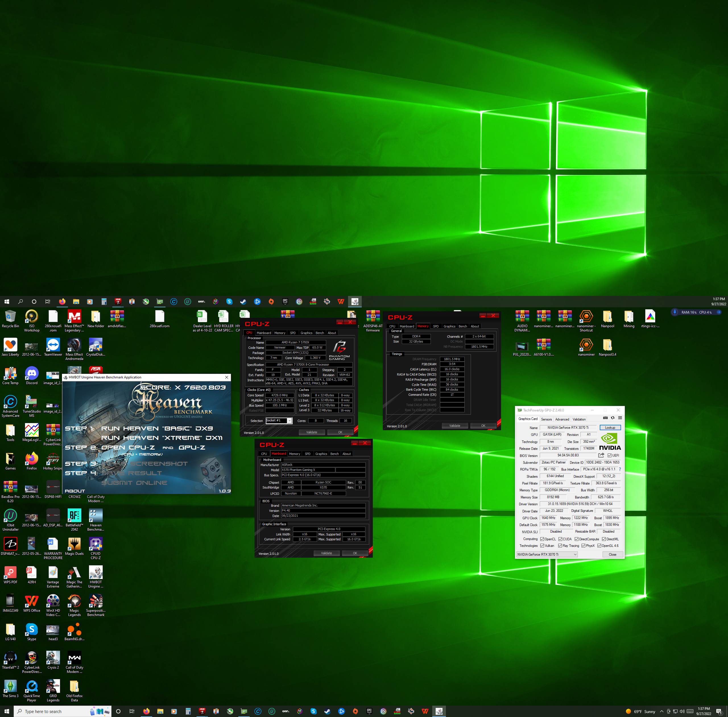Screen dimensions: 728x717
Task: Click the BIOS export share icon in GPU-Z
Action: (601, 455)
